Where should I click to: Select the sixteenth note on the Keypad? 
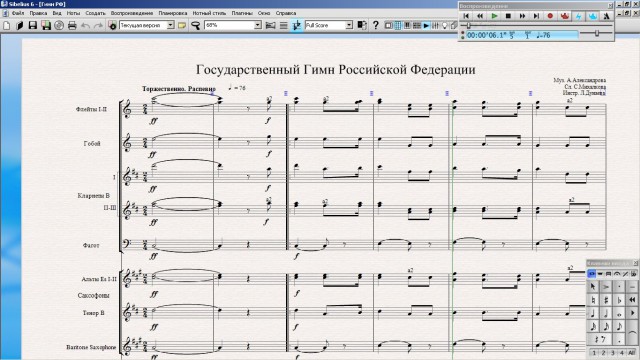606,327
